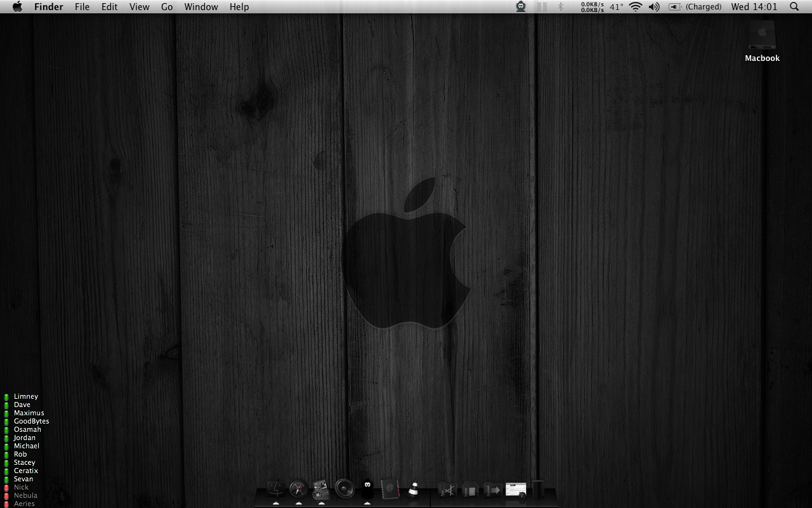The height and width of the screenshot is (508, 812).
Task: Click the battery charged indicator
Action: pos(695,6)
